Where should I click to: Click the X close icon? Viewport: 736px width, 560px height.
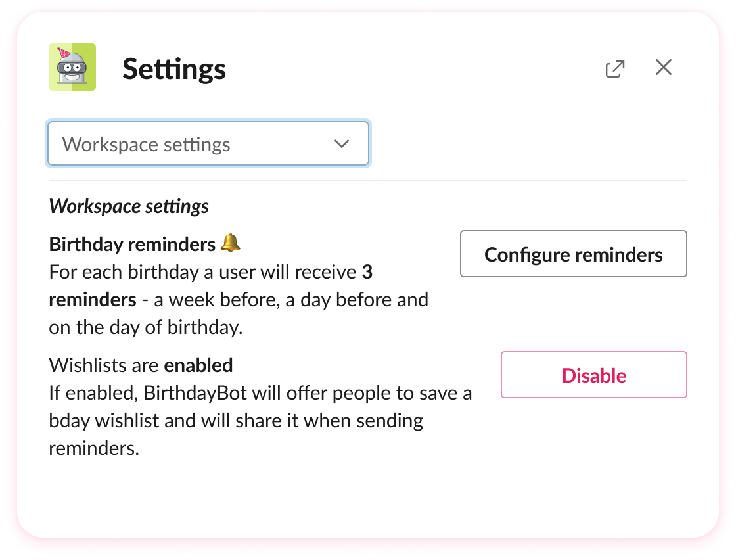click(663, 67)
